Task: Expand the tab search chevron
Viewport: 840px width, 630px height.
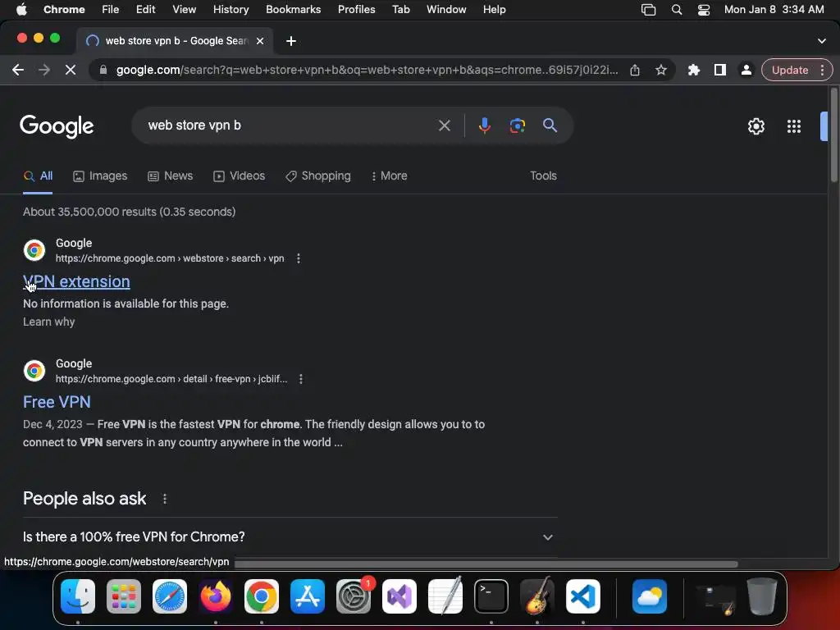Action: click(822, 41)
